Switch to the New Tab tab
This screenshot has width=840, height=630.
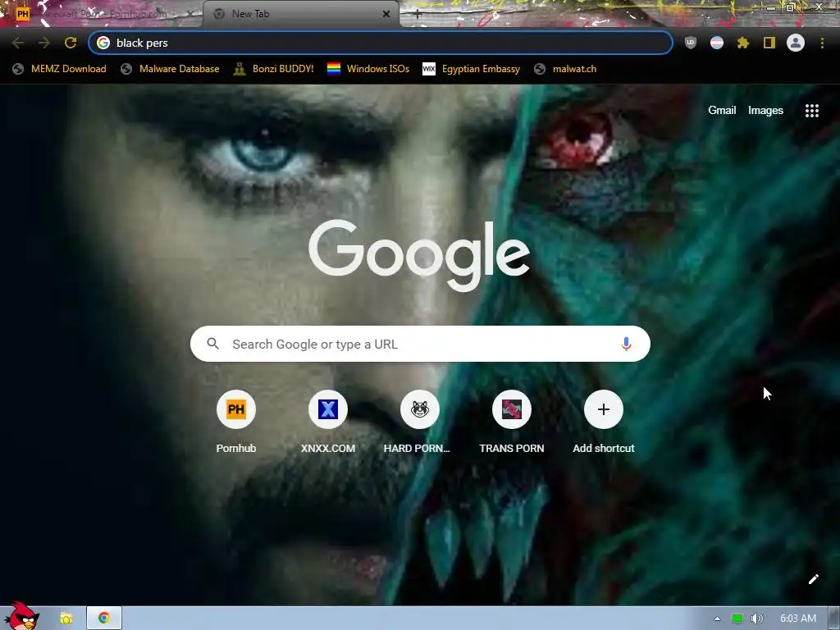click(300, 14)
